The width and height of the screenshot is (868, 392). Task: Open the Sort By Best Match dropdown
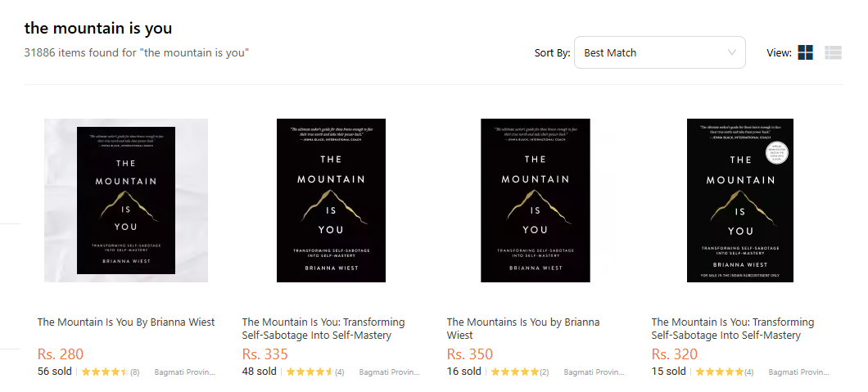pyautogui.click(x=659, y=52)
